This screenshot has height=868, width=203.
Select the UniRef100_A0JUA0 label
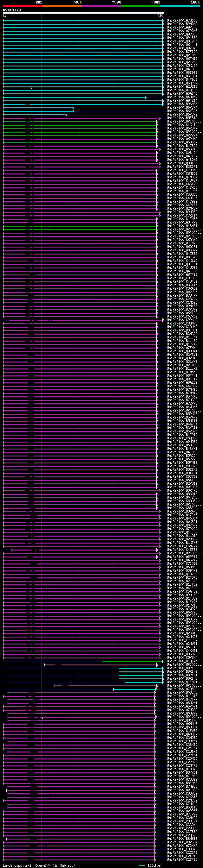(182, 790)
